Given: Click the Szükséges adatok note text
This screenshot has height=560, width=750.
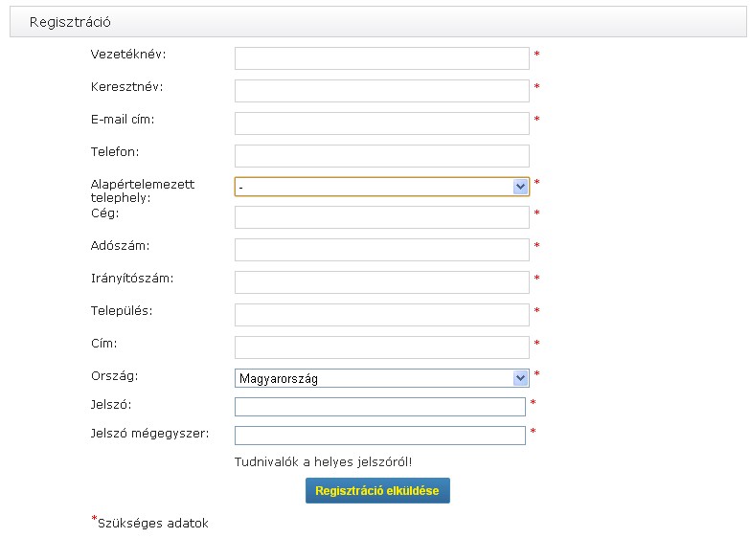Looking at the screenshot, I should tap(153, 524).
